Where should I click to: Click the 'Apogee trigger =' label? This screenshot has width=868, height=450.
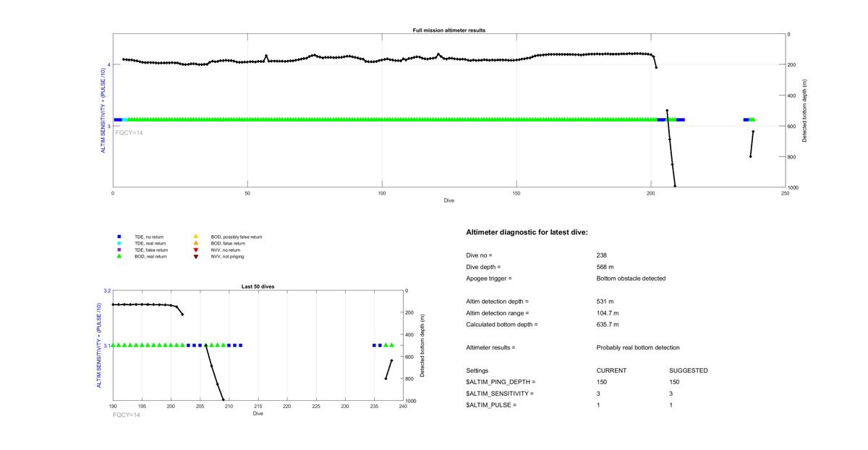tap(489, 279)
